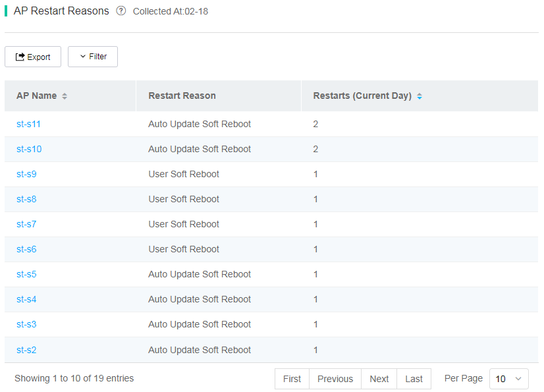Go to the First page
544x392 pixels.
coord(292,379)
